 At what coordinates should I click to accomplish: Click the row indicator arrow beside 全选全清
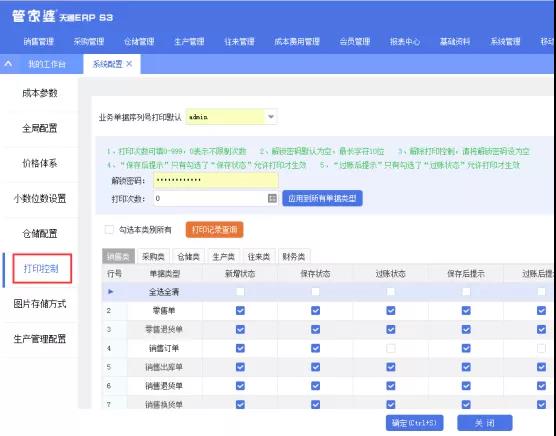[x=111, y=291]
